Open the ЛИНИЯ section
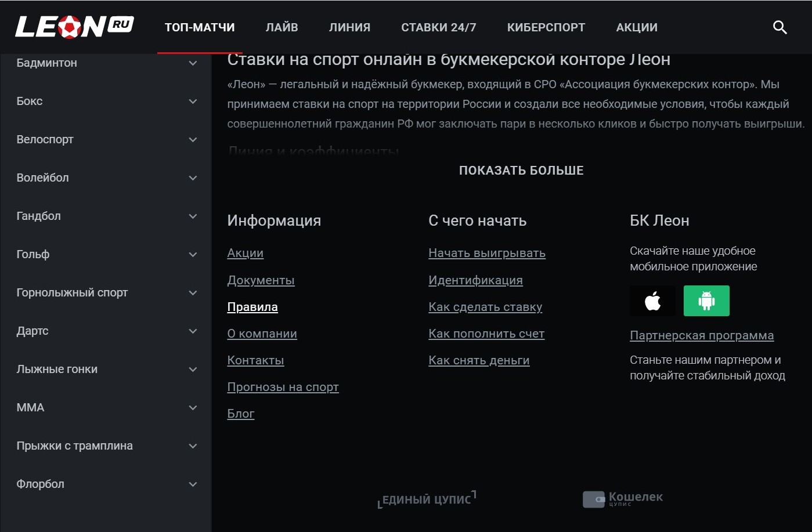The height and width of the screenshot is (532, 812). (x=349, y=27)
